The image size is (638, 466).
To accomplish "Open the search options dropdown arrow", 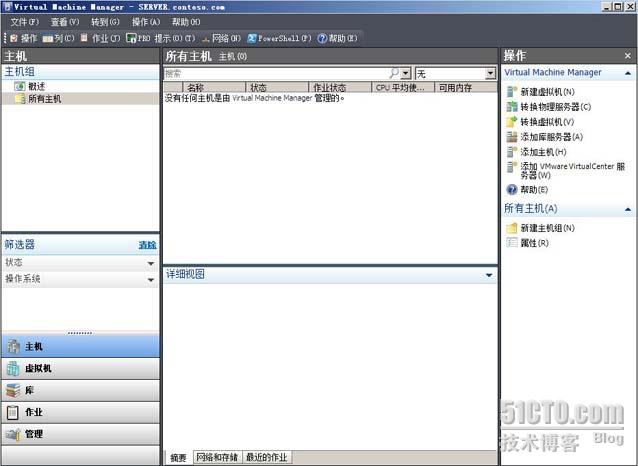I will [406, 74].
